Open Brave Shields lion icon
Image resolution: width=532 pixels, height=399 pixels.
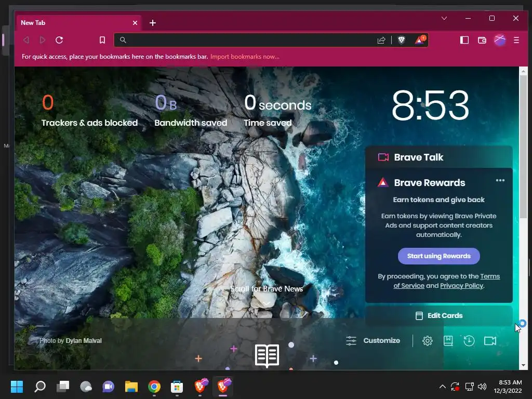click(402, 40)
